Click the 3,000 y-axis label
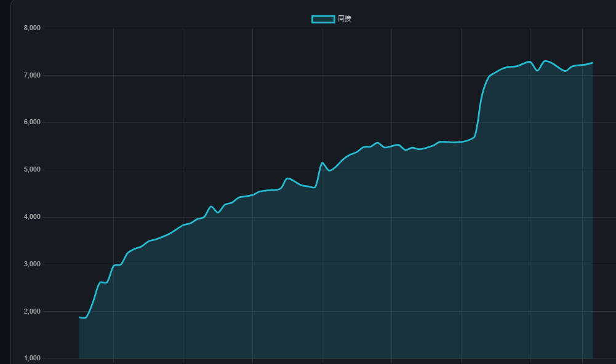This screenshot has width=616, height=364. tap(32, 264)
